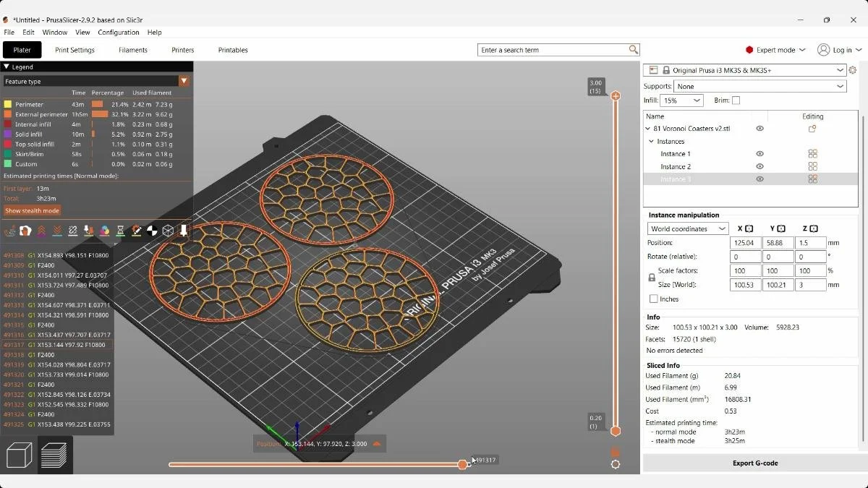Toggle the color changes icon with colored circles
868x488 pixels.
(x=105, y=231)
